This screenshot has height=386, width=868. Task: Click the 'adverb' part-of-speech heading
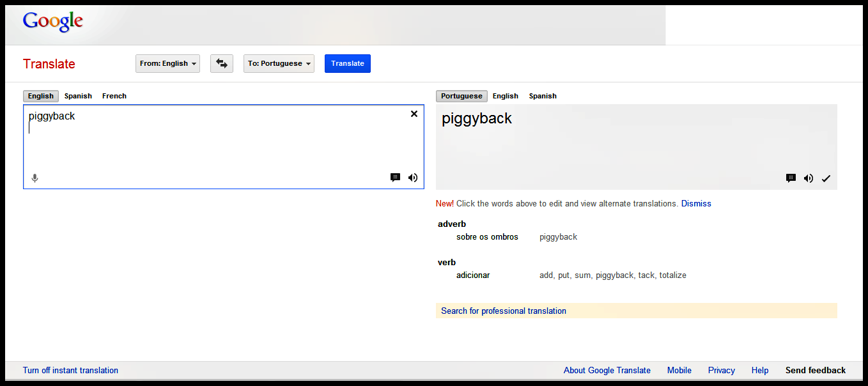tap(452, 224)
